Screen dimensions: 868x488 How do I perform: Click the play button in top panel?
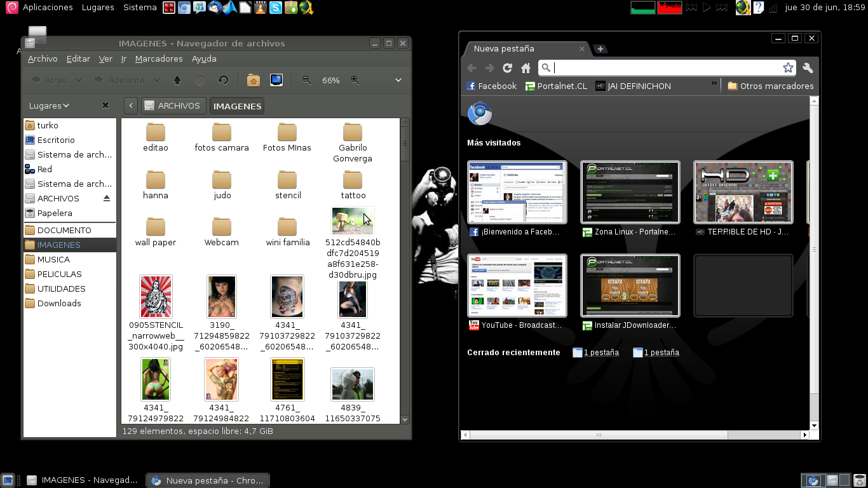(x=707, y=8)
